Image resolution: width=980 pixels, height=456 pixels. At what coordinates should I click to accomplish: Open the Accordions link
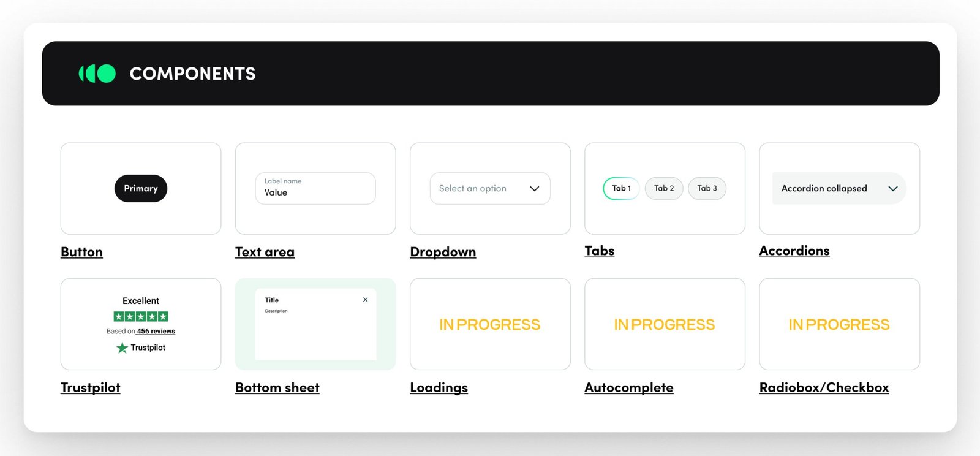794,251
